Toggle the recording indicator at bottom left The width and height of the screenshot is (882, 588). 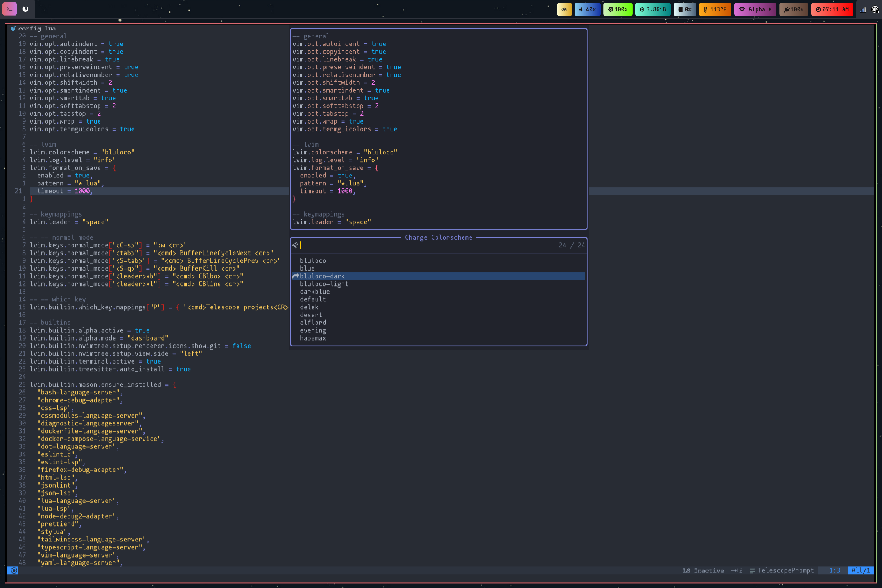[x=13, y=571]
